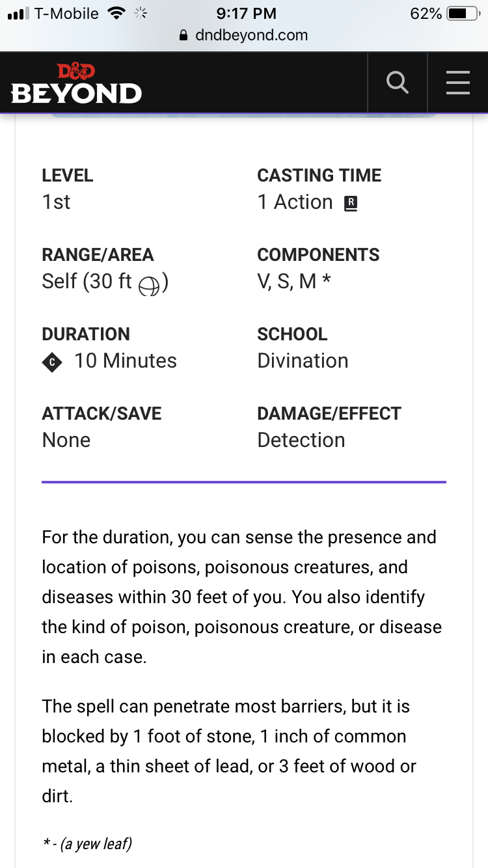Click the Divination school value
This screenshot has height=868, width=488.
click(x=303, y=360)
